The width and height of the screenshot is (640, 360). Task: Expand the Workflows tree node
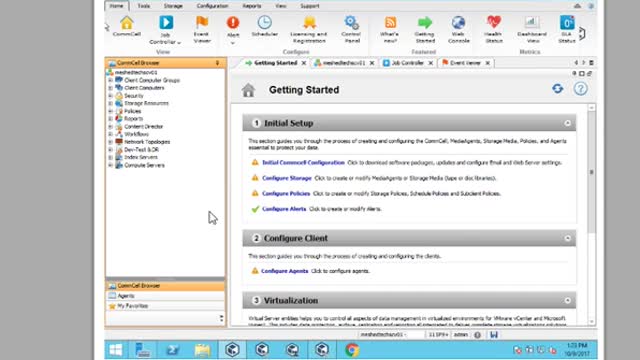110,134
